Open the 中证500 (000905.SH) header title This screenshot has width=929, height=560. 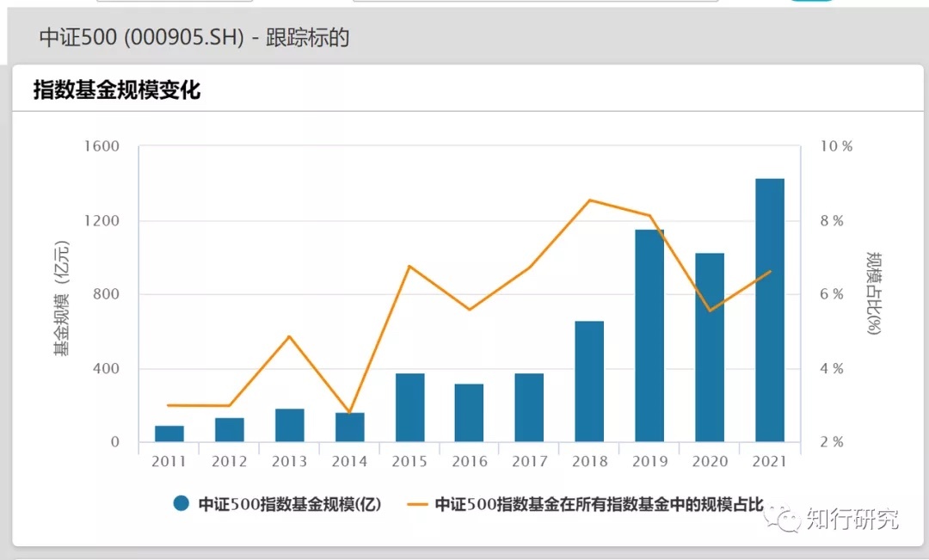(194, 38)
